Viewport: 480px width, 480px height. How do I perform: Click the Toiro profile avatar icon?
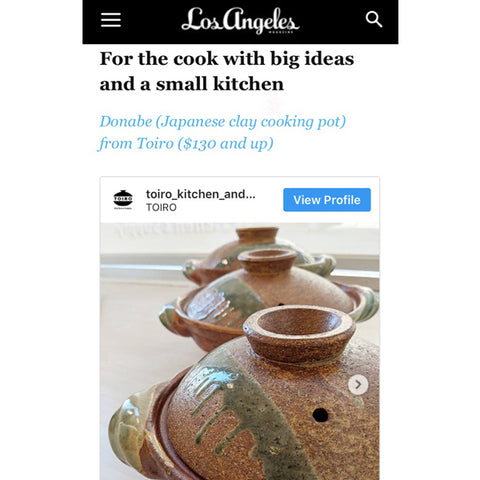[123, 200]
